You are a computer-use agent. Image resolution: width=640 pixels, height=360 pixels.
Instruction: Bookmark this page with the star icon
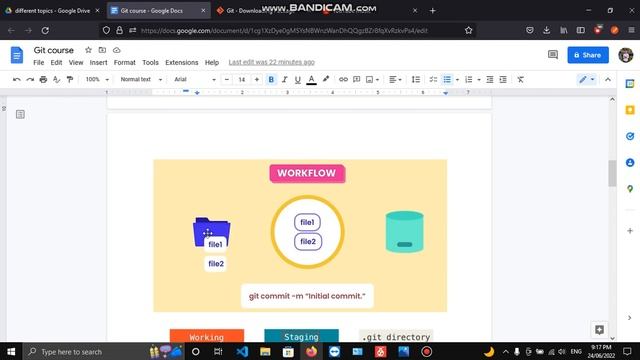[469, 30]
